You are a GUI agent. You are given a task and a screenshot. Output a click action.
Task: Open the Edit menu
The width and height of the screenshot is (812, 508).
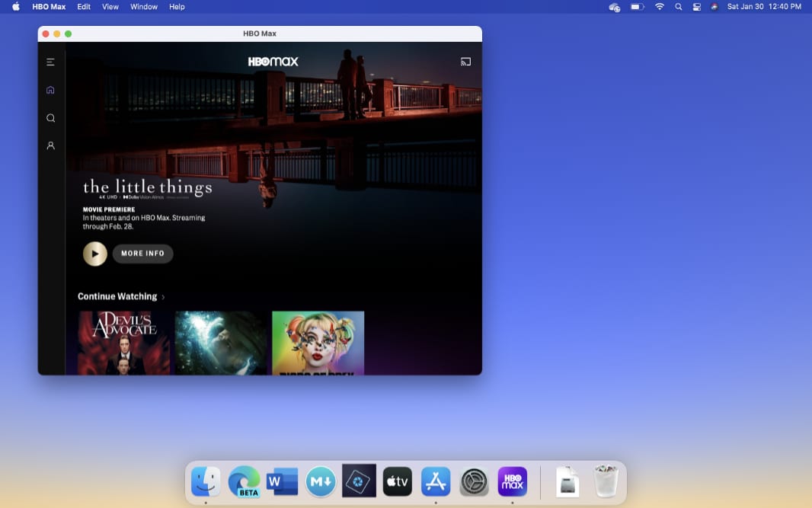pos(84,7)
